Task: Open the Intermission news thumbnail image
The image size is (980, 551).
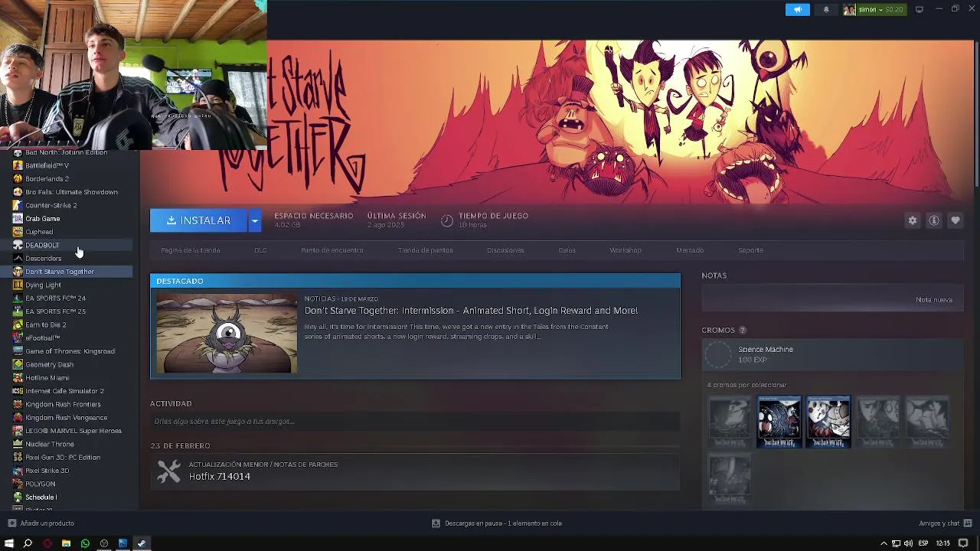Action: (x=227, y=333)
